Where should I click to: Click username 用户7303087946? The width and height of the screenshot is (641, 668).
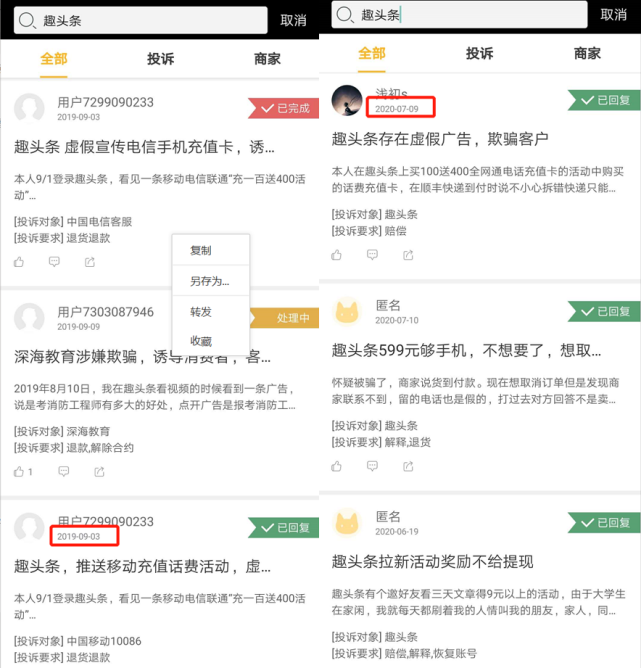[x=105, y=312]
